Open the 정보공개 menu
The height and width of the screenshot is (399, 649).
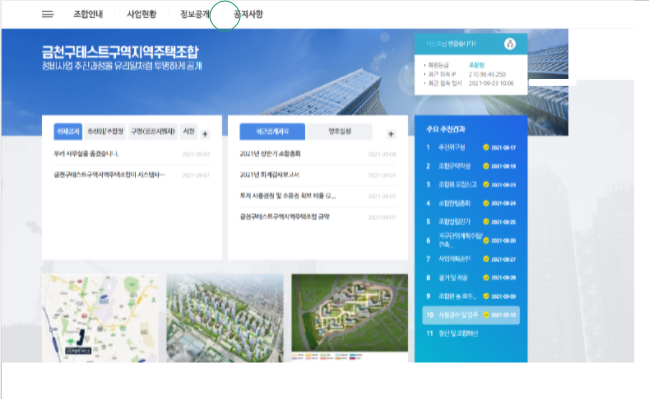(195, 14)
